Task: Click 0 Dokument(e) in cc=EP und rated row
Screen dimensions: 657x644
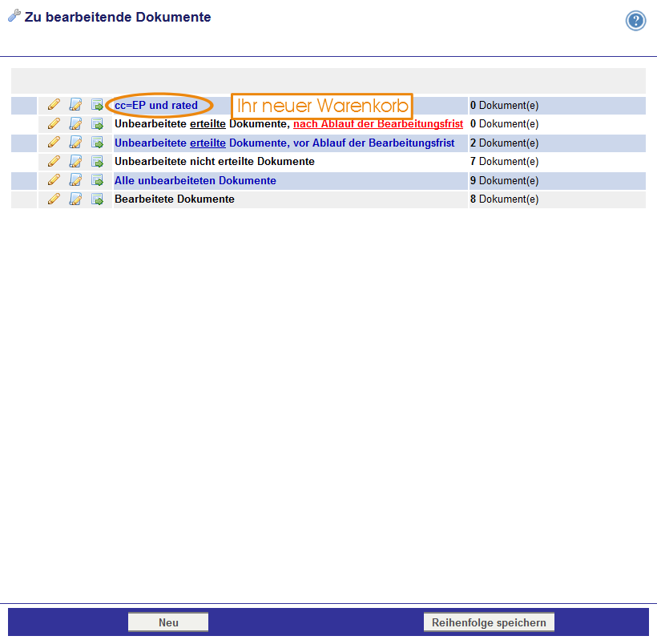Action: (x=504, y=105)
